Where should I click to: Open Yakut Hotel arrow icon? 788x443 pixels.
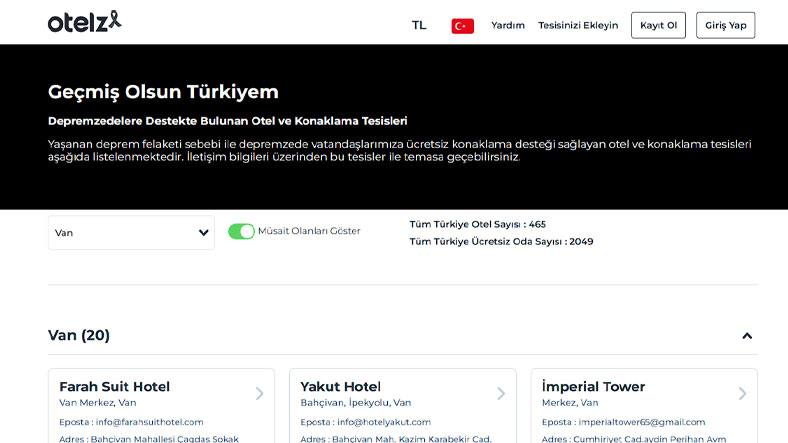(x=501, y=394)
